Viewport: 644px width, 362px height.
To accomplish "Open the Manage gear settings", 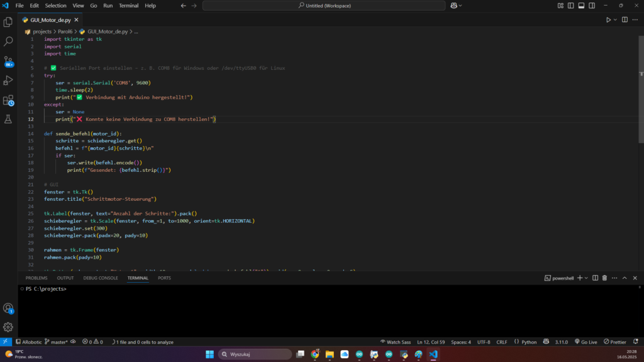I will pos(8,327).
